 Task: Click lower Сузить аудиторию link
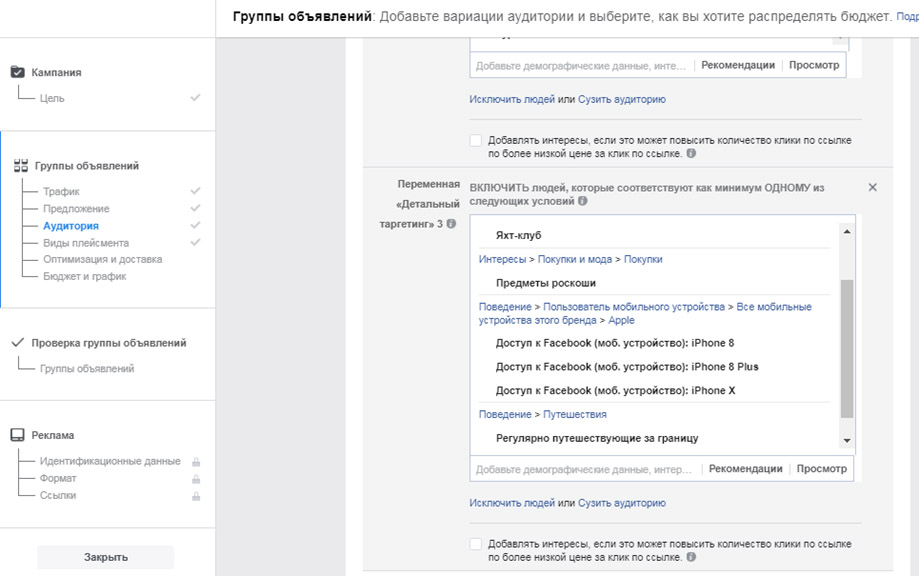tap(622, 503)
